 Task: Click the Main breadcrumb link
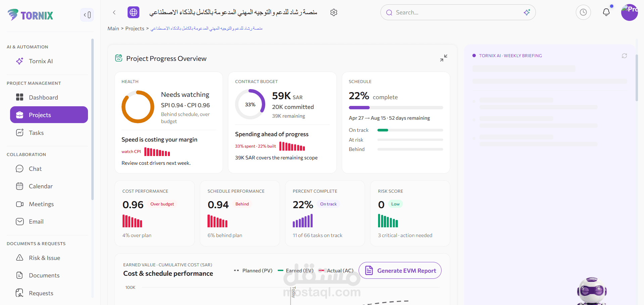pyautogui.click(x=113, y=29)
